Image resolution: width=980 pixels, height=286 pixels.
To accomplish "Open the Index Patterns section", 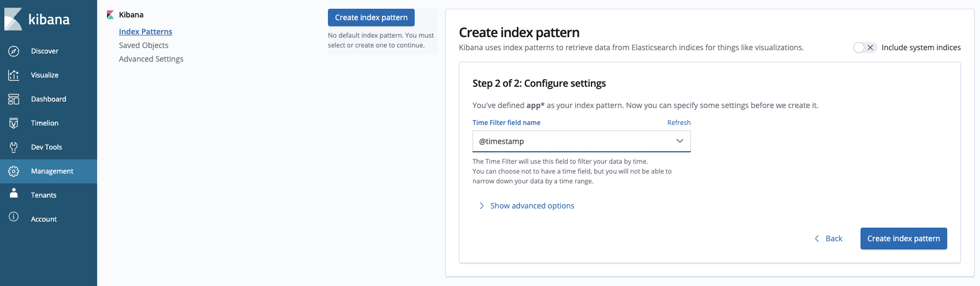I will 145,32.
